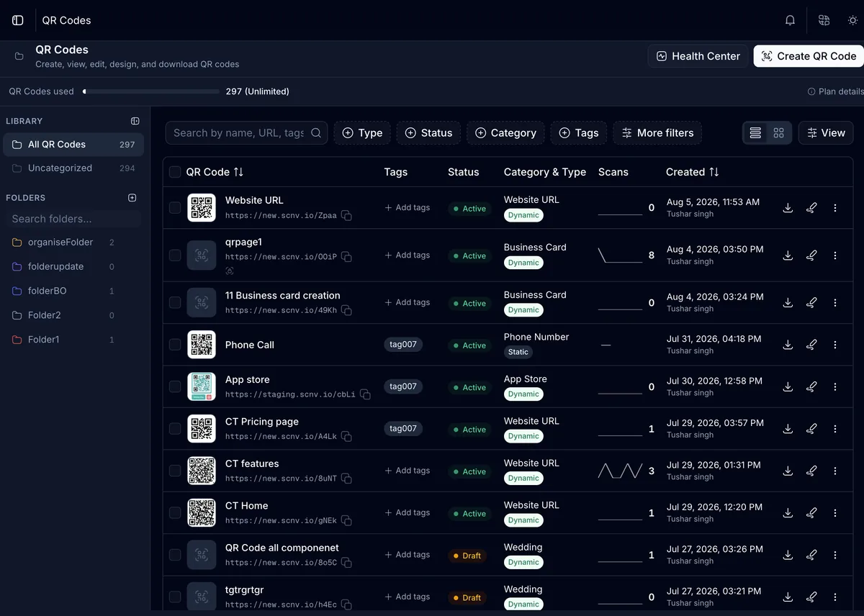Collapse the Library panel icon
864x616 pixels.
pyautogui.click(x=135, y=121)
